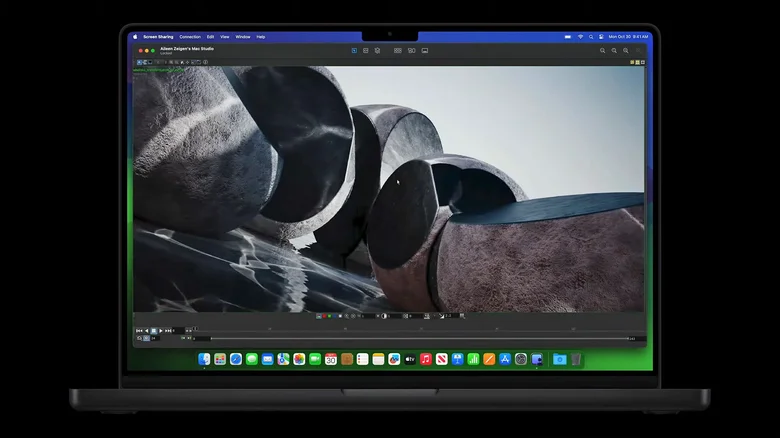
Task: Open Notes from the Dock
Action: click(379, 359)
